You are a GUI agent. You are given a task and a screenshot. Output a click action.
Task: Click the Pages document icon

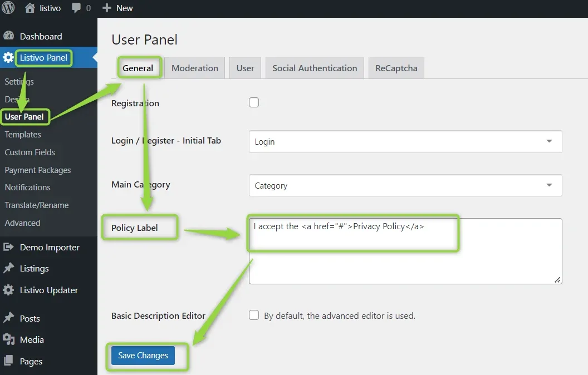8,361
